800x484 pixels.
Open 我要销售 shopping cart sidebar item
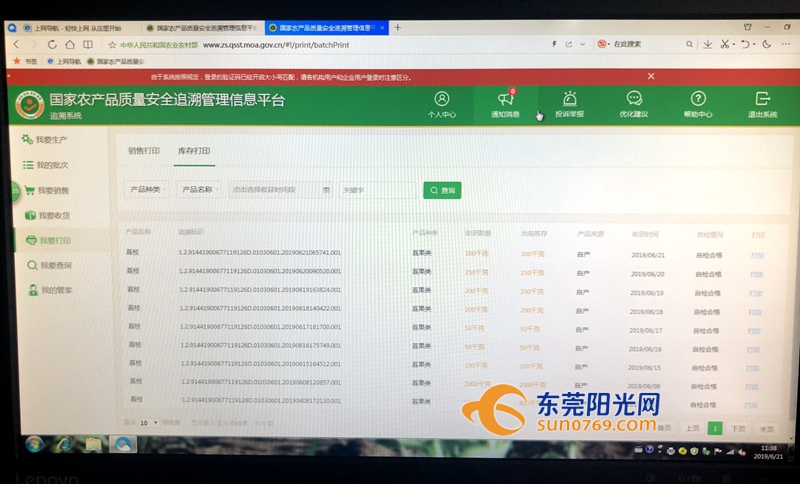pyautogui.click(x=52, y=190)
